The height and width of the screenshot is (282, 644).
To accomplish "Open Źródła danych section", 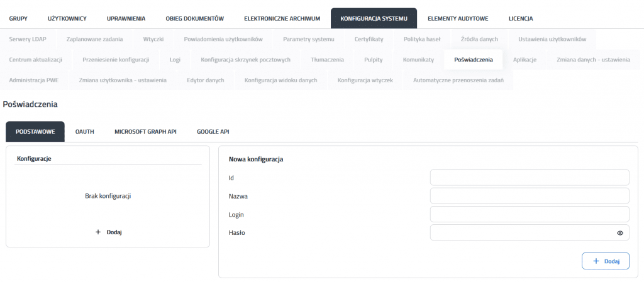I will (x=479, y=40).
